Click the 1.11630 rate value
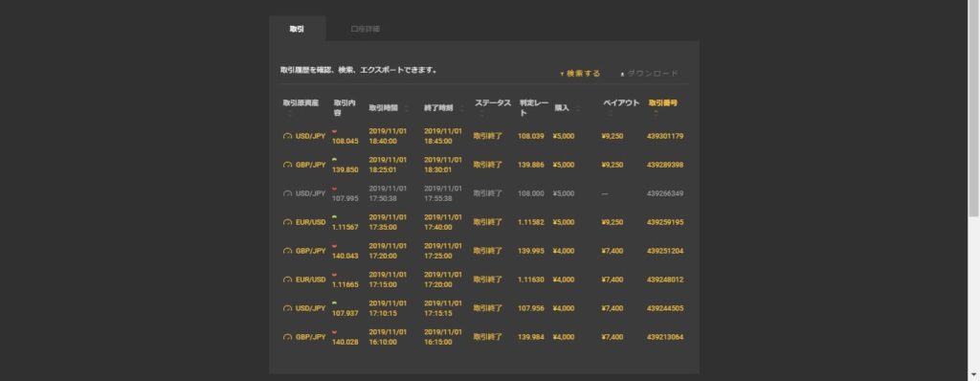The width and height of the screenshot is (980, 381). (x=530, y=280)
